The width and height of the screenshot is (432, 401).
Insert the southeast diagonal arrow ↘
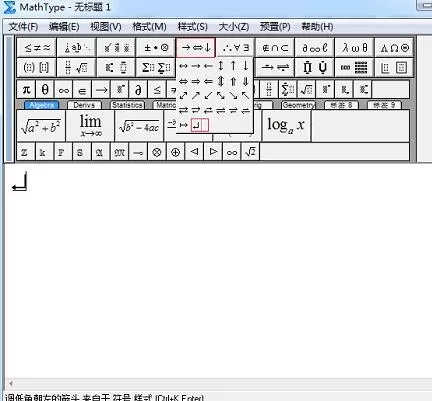[233, 96]
